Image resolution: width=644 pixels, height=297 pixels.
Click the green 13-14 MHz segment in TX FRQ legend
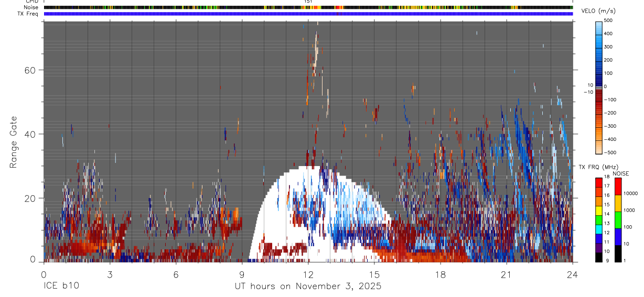[599, 219]
